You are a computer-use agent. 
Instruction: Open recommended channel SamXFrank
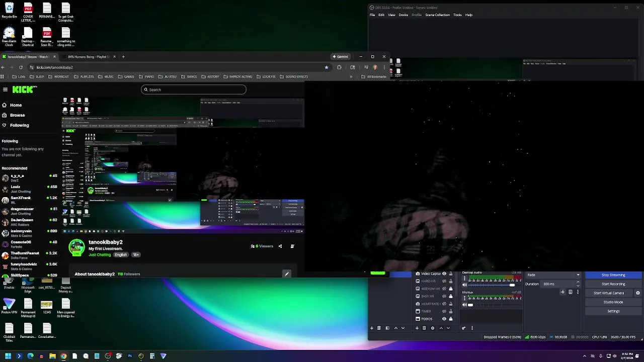point(29,200)
